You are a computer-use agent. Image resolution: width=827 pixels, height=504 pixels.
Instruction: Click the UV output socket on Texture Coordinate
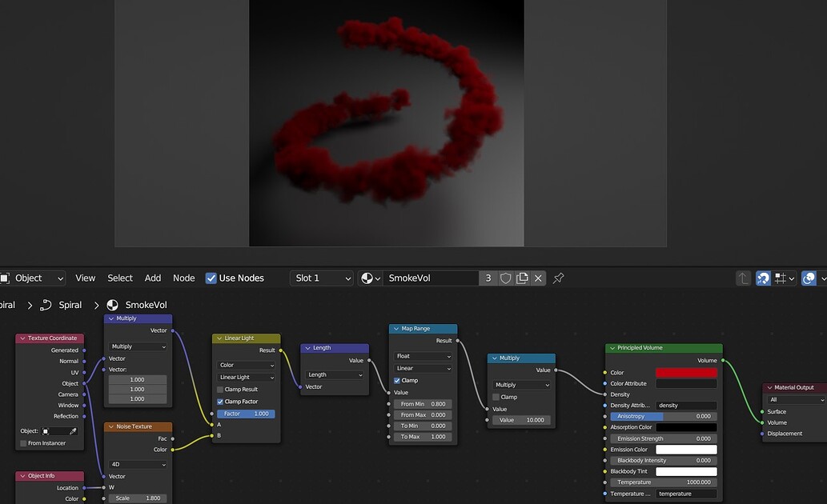(x=84, y=372)
